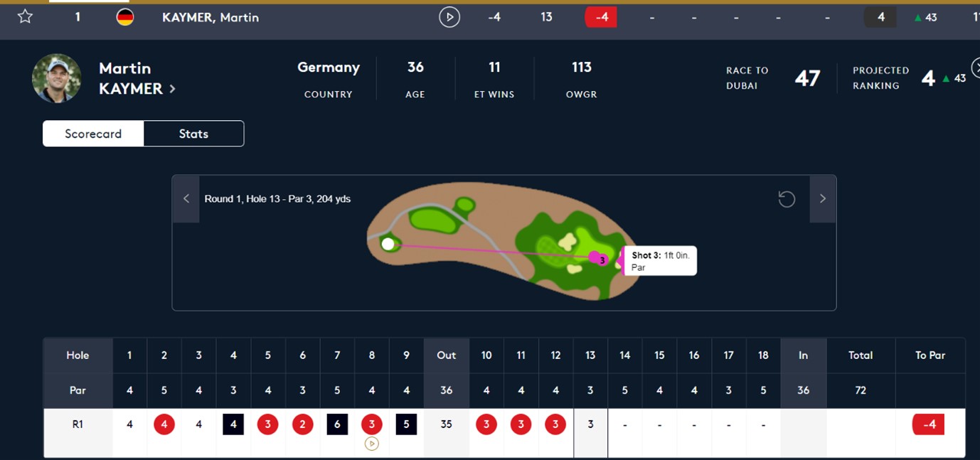
Task: Click the play button in Kaymer's leaderboard row
Action: click(449, 16)
